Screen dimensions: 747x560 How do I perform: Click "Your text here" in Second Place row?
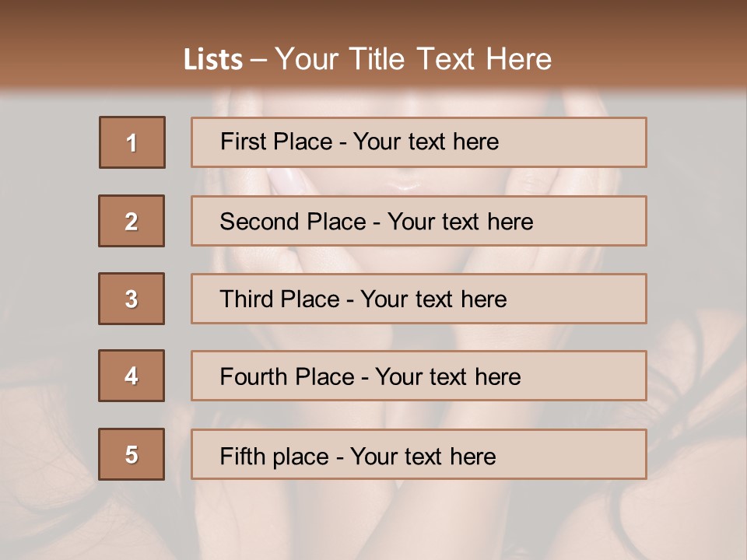460,222
